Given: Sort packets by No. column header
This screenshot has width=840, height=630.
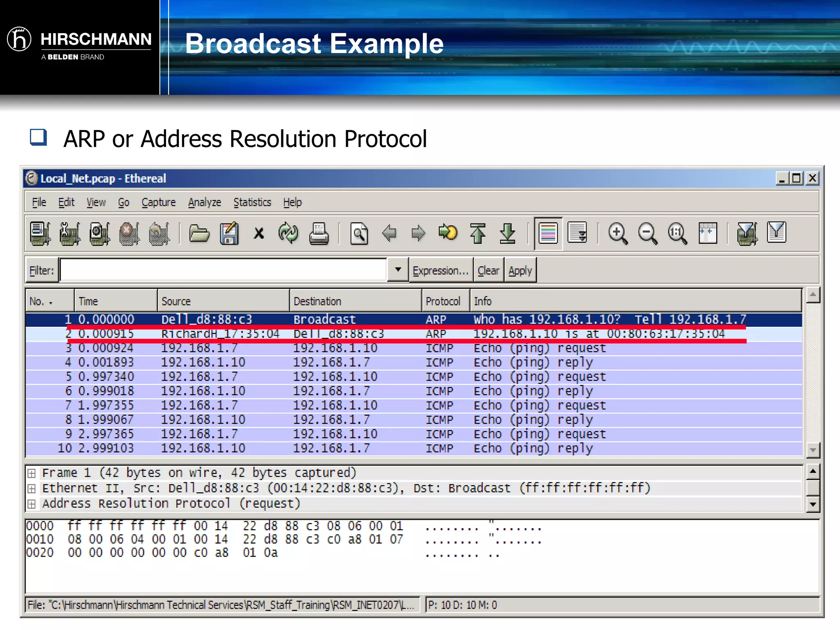Looking at the screenshot, I should click(50, 301).
